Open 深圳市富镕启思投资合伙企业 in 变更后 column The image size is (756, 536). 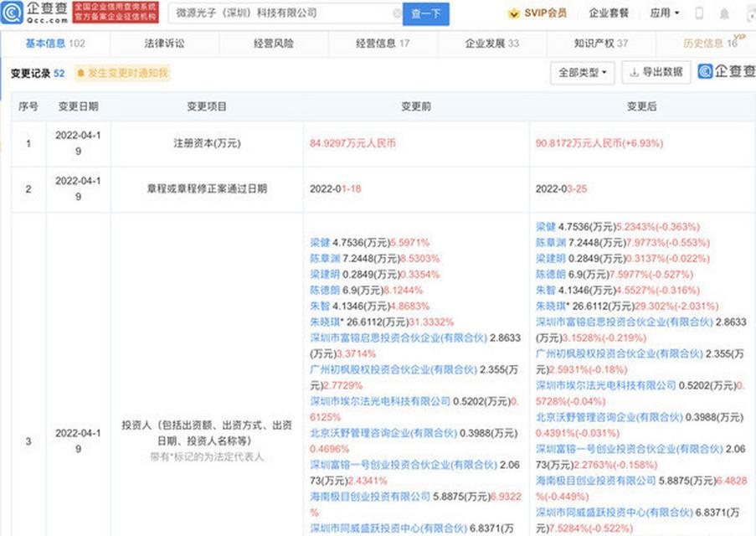tap(625, 322)
